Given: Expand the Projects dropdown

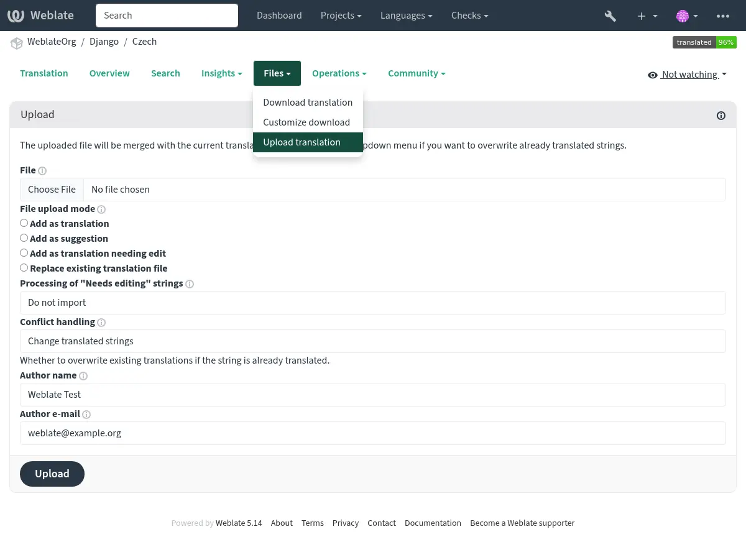Looking at the screenshot, I should pos(341,16).
